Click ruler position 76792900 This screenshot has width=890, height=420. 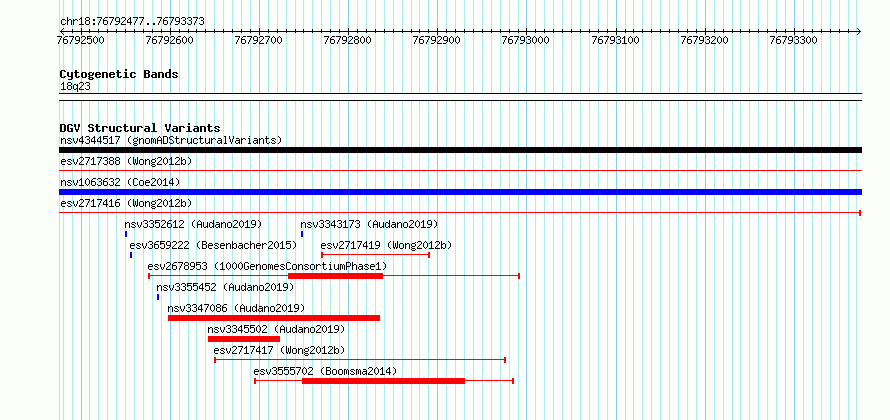pyautogui.click(x=436, y=40)
